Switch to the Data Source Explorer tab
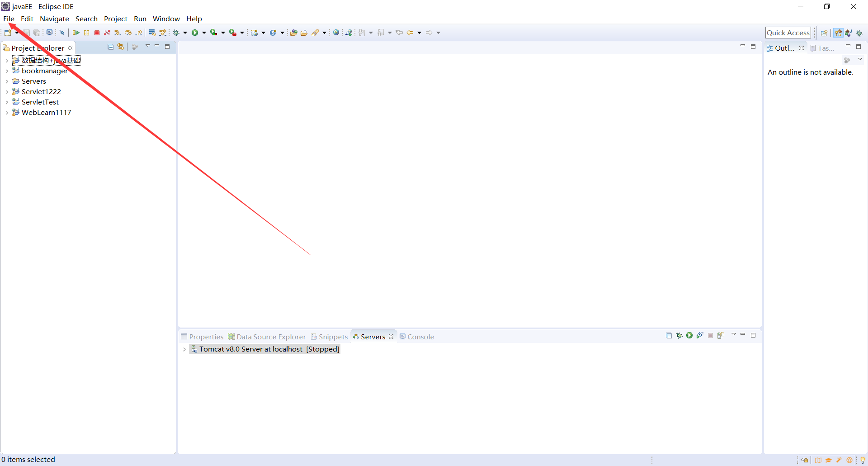The image size is (868, 466). [267, 337]
